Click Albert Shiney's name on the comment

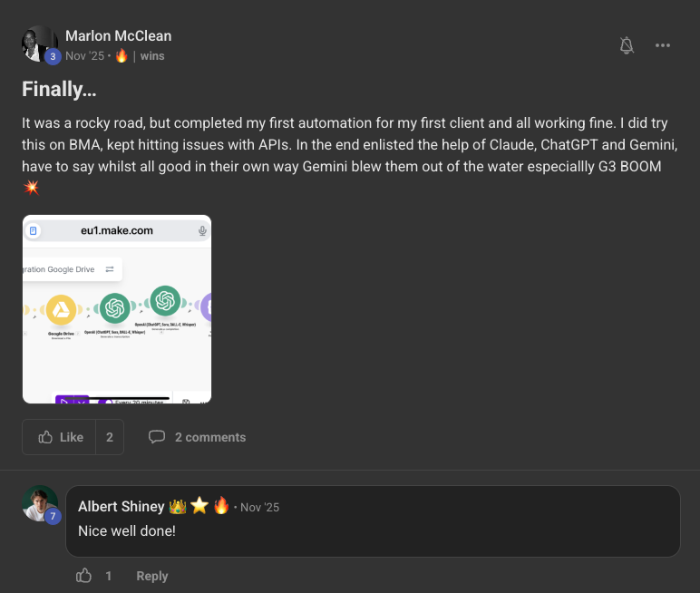coord(122,507)
